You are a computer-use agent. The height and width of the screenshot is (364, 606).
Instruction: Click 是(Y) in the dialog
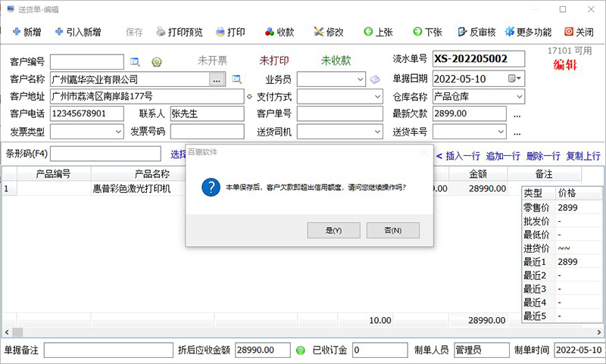coord(333,231)
